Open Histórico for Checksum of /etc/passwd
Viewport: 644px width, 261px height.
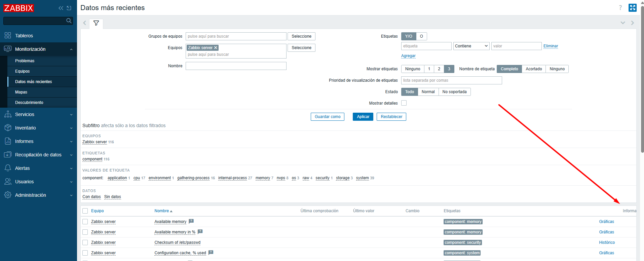point(607,243)
